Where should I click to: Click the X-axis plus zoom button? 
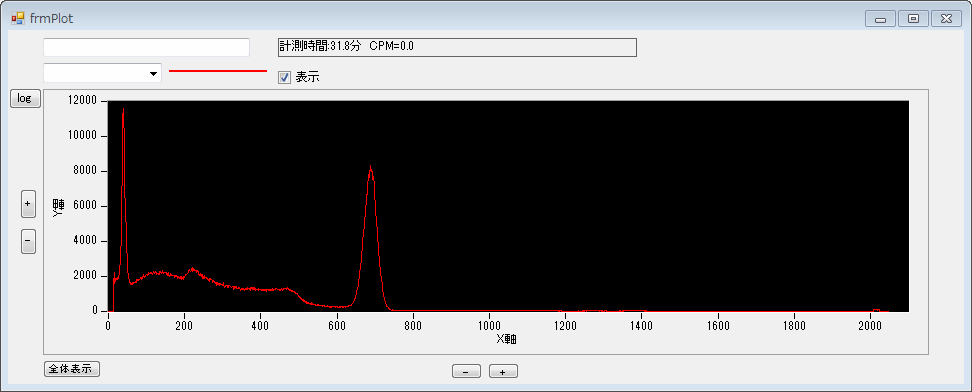[x=503, y=372]
